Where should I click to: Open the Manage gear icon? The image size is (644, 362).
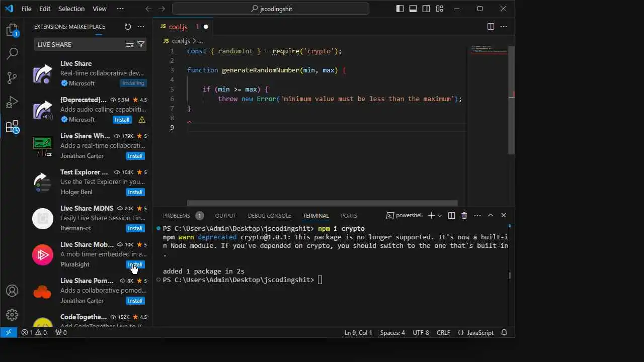point(12,315)
